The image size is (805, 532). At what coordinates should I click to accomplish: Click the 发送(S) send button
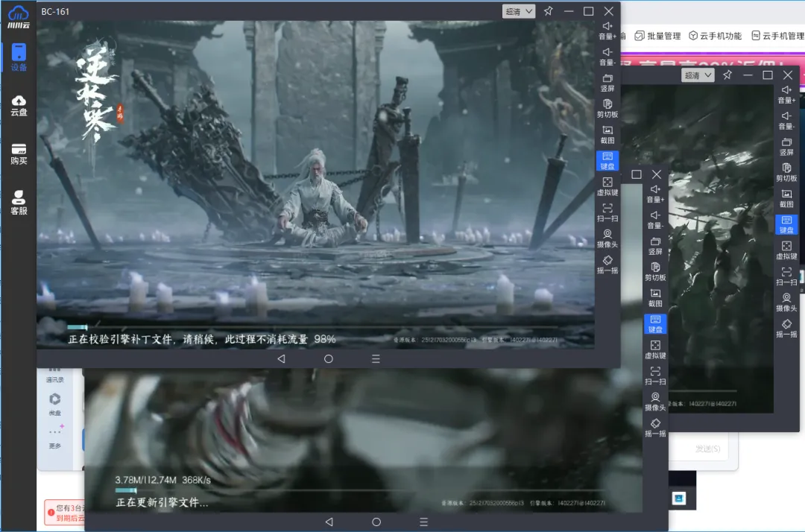(707, 449)
